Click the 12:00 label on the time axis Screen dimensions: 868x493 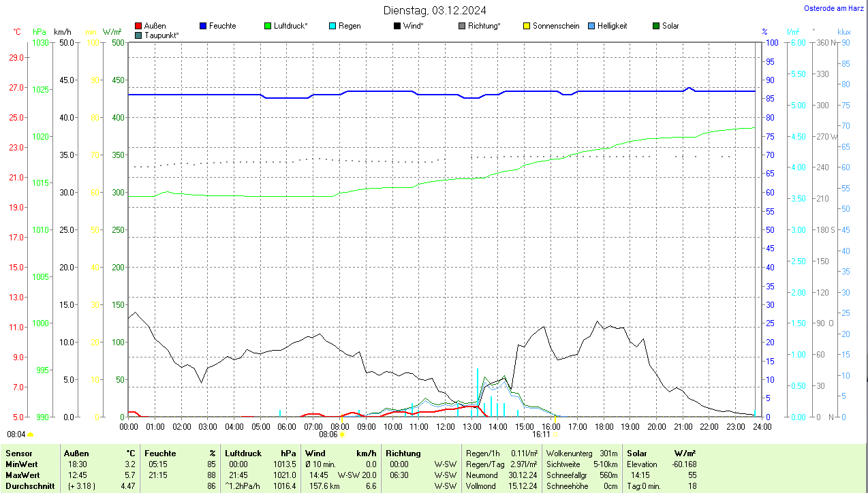[x=445, y=426]
